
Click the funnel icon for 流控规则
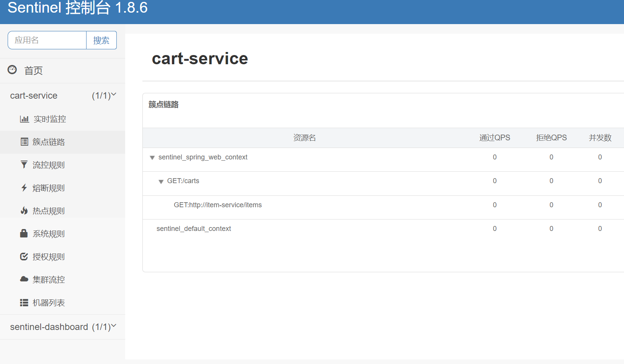[24, 165]
